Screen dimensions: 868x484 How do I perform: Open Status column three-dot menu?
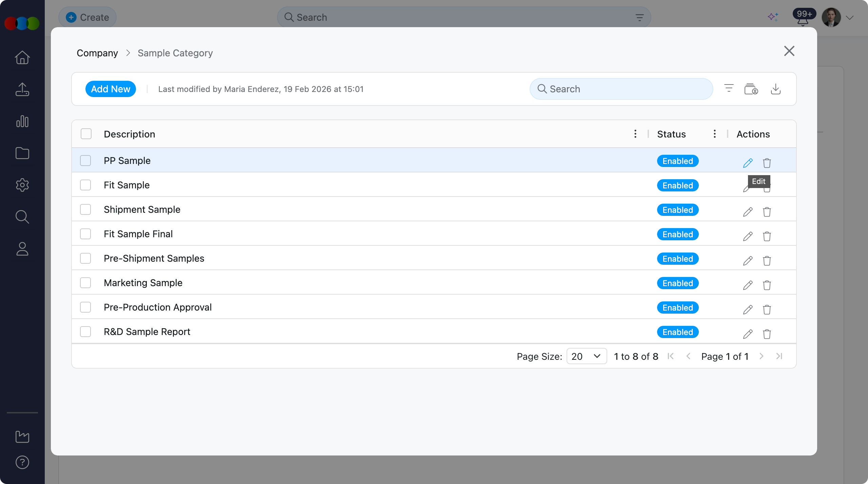click(714, 134)
